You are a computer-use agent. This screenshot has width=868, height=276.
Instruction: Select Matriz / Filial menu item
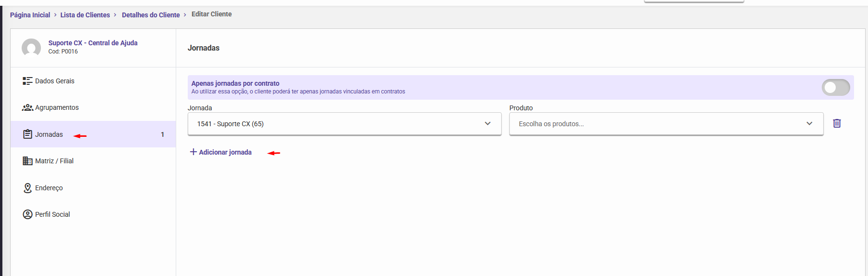(x=54, y=161)
